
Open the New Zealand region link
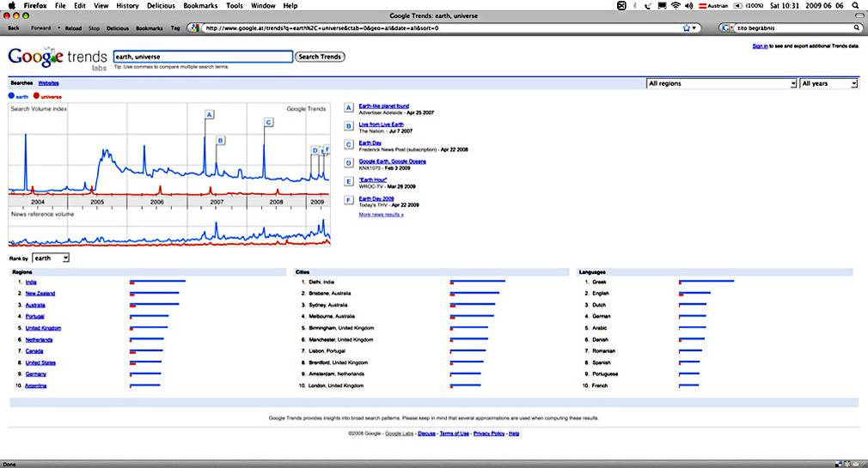click(x=40, y=294)
